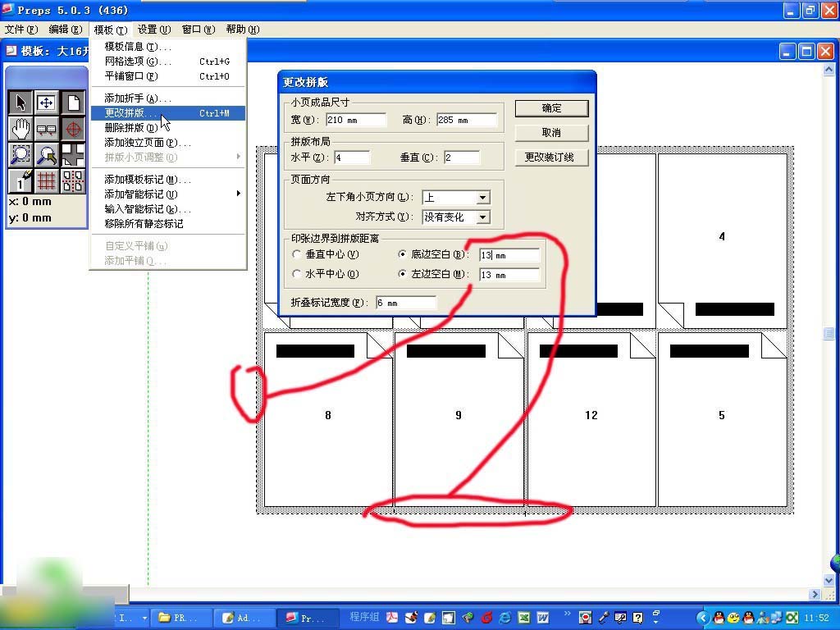
Task: Click the vertical scrollbar down arrow
Action: pos(829,581)
